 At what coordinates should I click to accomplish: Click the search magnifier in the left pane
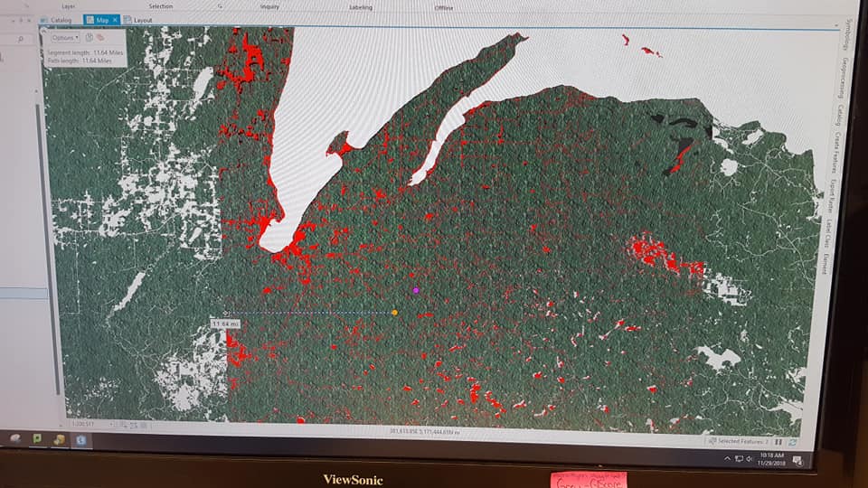pos(21,39)
